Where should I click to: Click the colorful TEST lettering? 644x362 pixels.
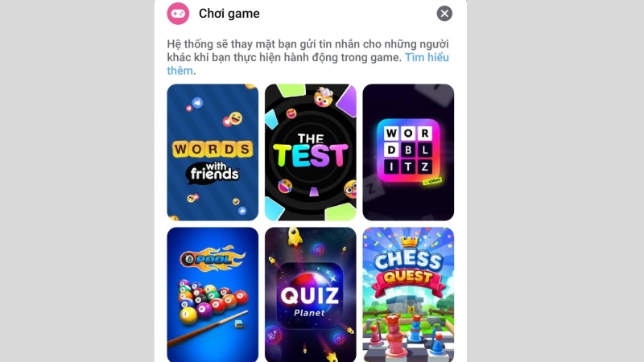(x=311, y=156)
